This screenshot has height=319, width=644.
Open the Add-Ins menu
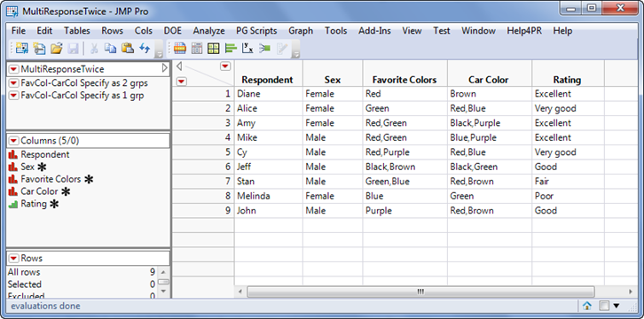tap(374, 31)
